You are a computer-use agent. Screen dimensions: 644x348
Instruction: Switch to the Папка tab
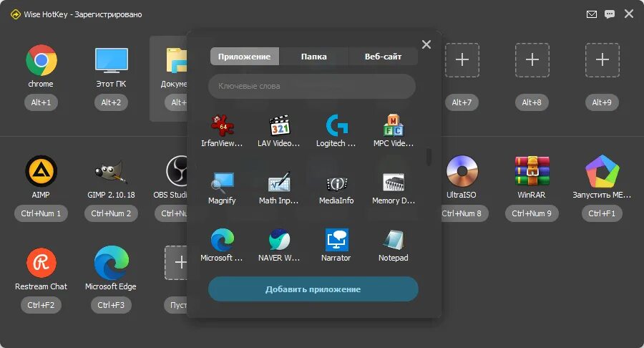[314, 57]
